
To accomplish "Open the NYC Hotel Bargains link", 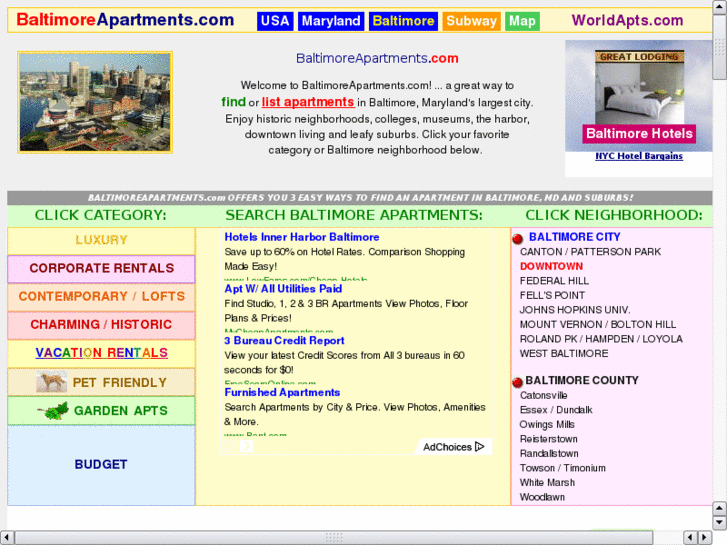I will tap(639, 156).
